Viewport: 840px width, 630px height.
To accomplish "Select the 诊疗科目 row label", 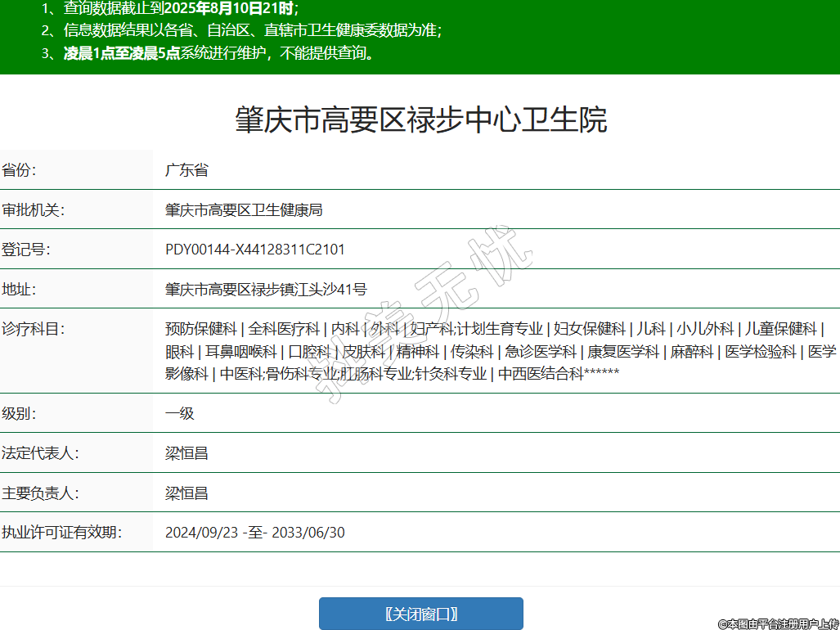I will [x=33, y=329].
